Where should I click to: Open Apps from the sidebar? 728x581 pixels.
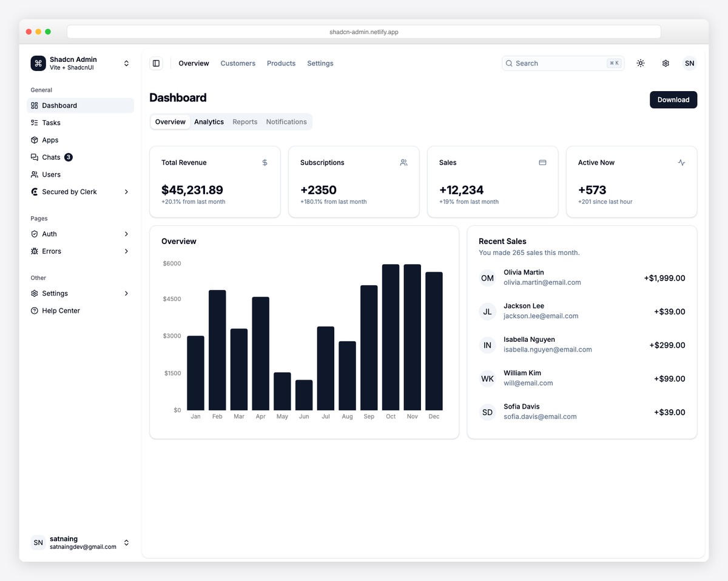[x=50, y=140]
